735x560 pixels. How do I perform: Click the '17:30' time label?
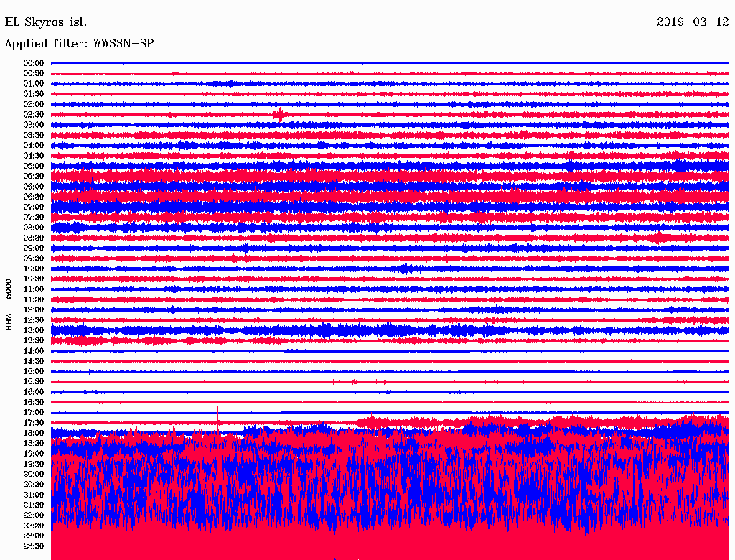pyautogui.click(x=34, y=423)
